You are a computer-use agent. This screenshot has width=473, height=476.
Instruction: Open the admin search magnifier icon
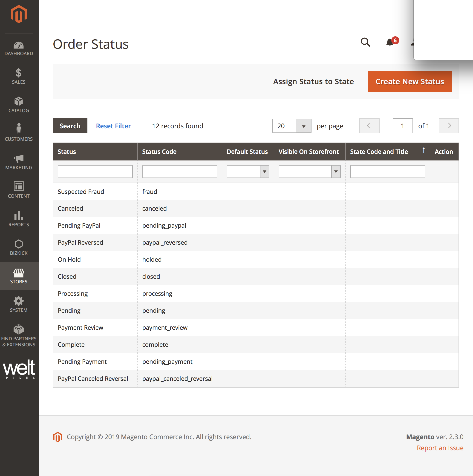(x=365, y=42)
